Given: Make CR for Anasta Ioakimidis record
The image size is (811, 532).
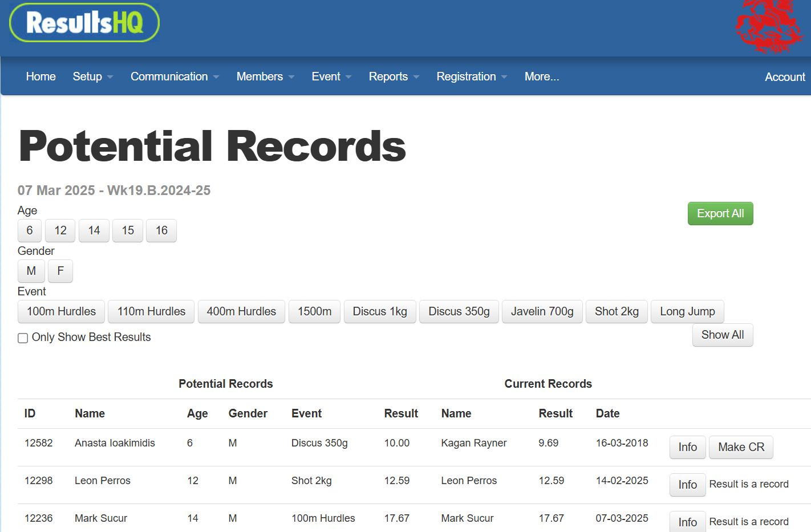Looking at the screenshot, I should click(741, 447).
